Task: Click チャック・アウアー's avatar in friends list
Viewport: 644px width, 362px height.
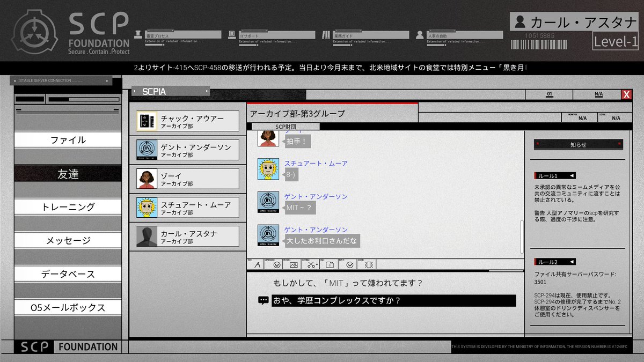Action: click(147, 121)
